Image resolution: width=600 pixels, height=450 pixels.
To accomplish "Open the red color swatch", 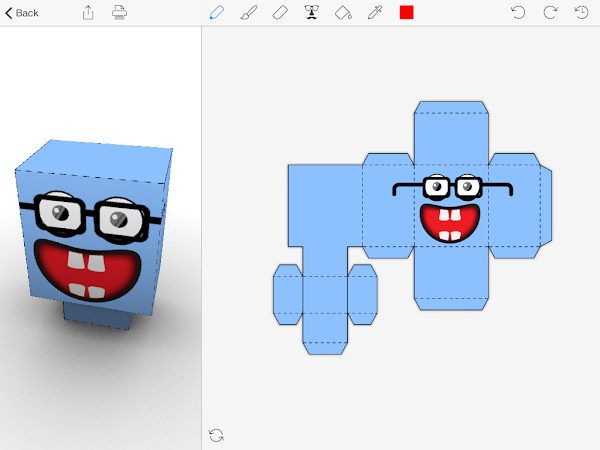I will point(406,12).
